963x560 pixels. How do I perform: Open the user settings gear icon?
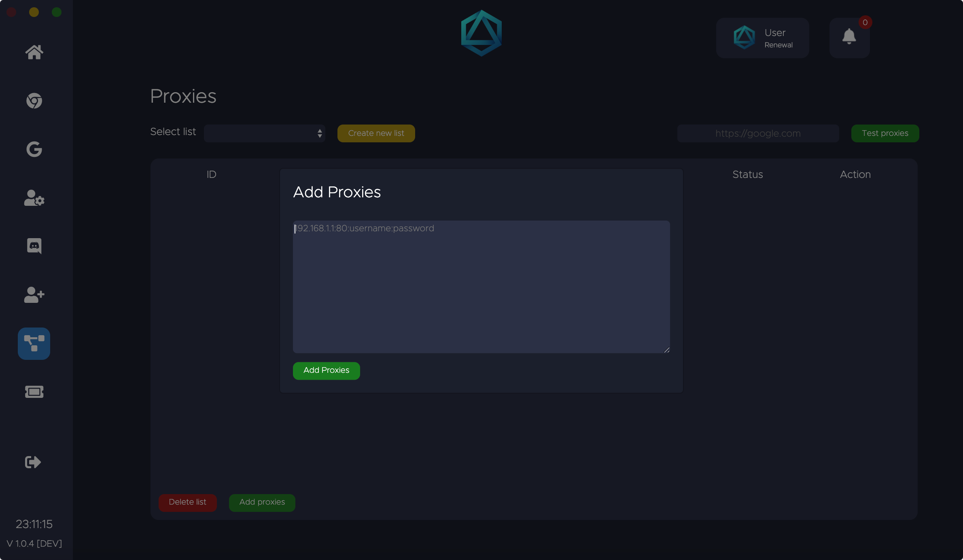pos(34,198)
